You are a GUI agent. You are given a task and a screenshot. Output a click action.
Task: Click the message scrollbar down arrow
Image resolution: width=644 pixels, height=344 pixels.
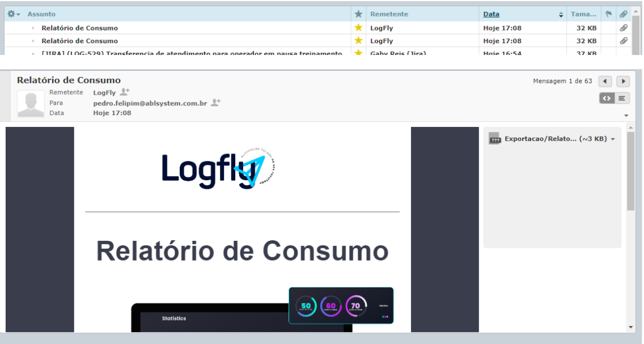pyautogui.click(x=630, y=327)
